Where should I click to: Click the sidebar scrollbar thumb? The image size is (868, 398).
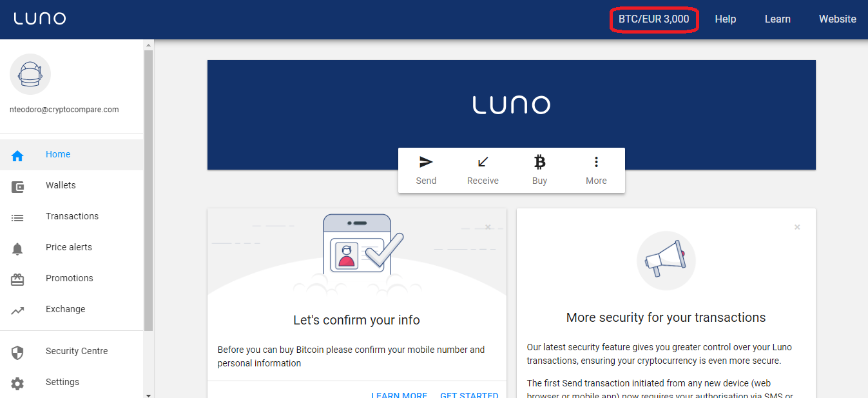click(148, 190)
